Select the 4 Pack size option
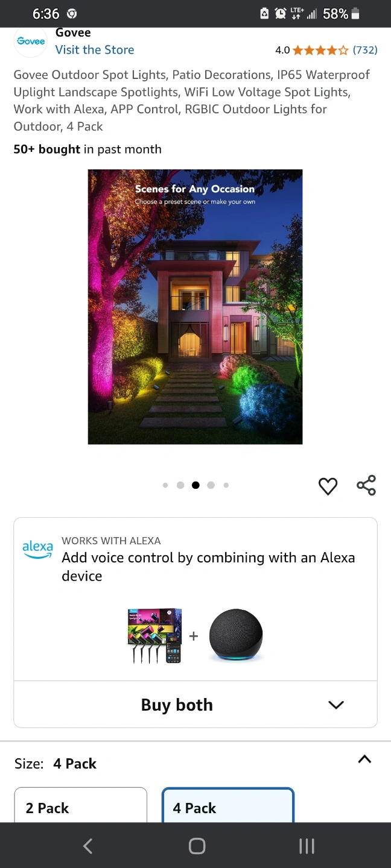This screenshot has height=868, width=391. 228,805
